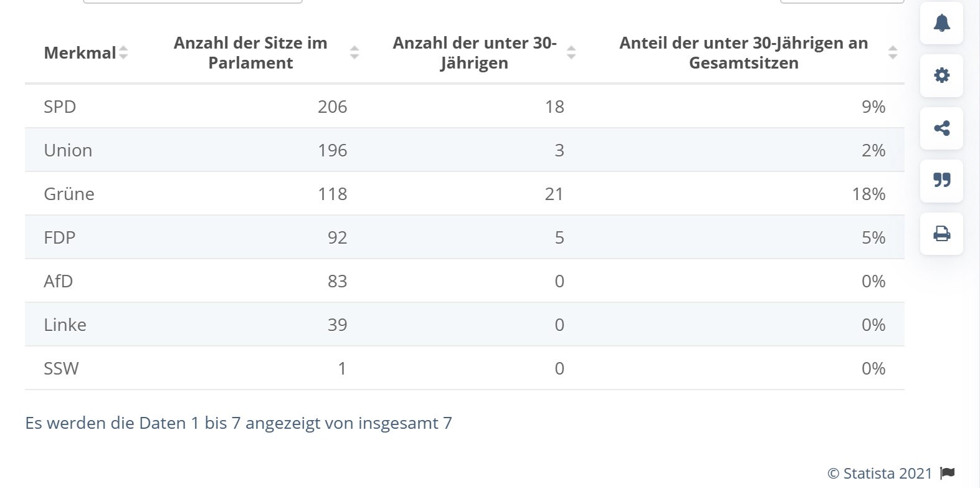Click sort arrows beside Merkmal
This screenshot has height=488, width=980.
click(123, 53)
